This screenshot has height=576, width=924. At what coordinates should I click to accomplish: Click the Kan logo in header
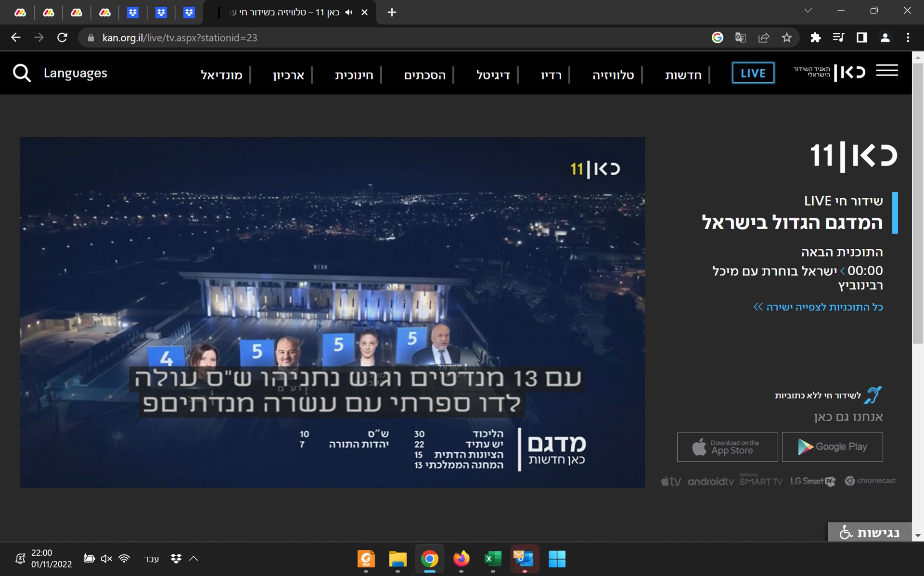point(830,73)
